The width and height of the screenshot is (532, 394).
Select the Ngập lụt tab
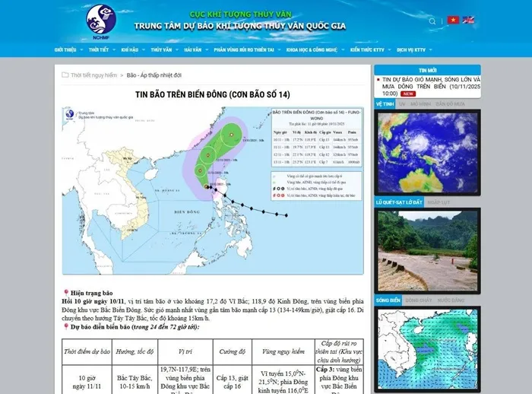439,202
